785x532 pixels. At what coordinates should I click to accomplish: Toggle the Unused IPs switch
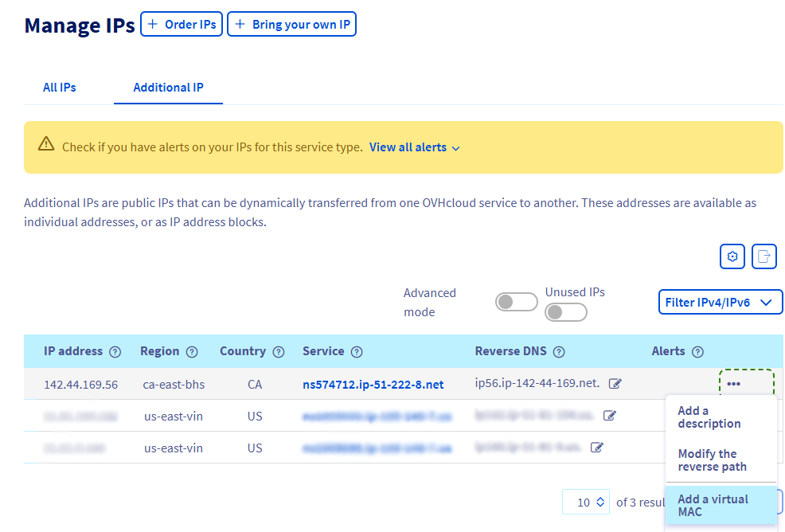[x=566, y=312]
